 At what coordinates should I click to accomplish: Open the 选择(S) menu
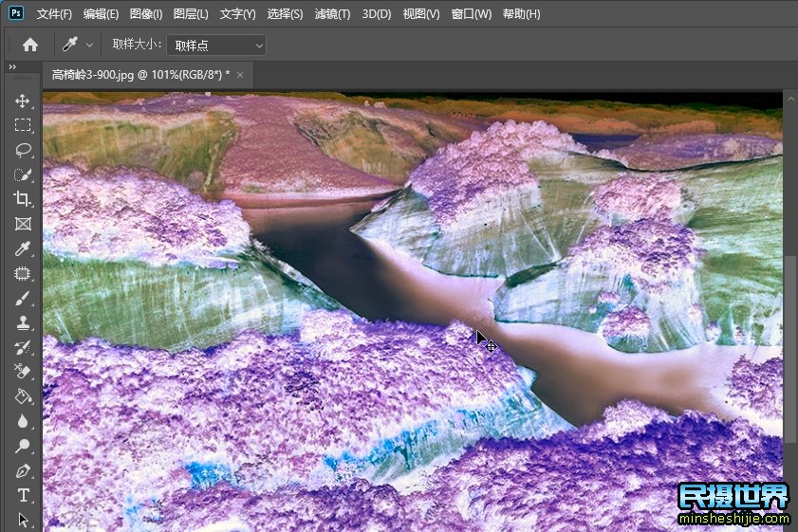tap(285, 14)
